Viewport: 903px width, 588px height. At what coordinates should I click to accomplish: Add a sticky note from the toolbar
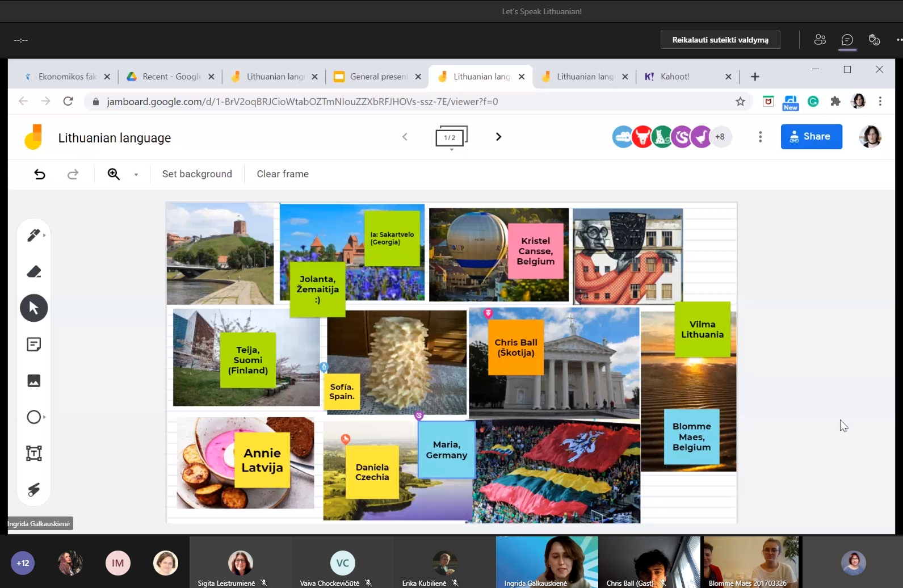[x=33, y=345]
